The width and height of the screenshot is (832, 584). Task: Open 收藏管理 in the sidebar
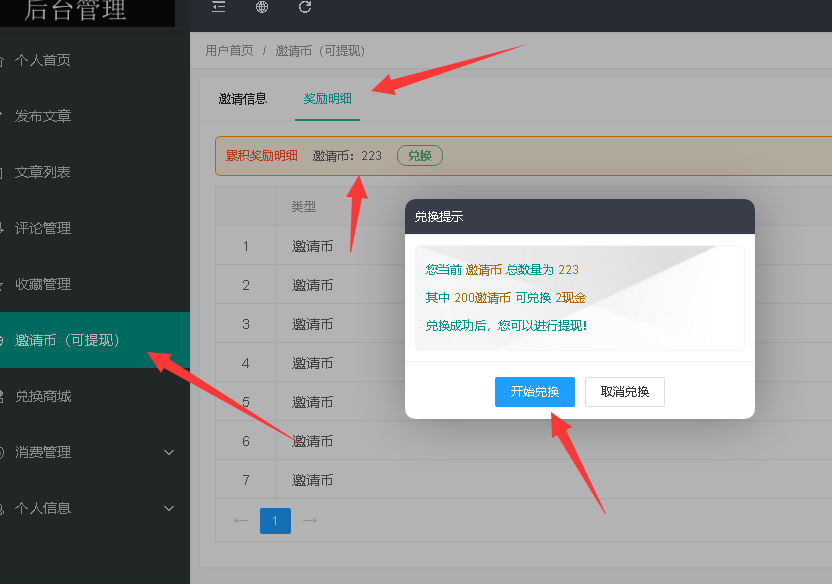(43, 284)
